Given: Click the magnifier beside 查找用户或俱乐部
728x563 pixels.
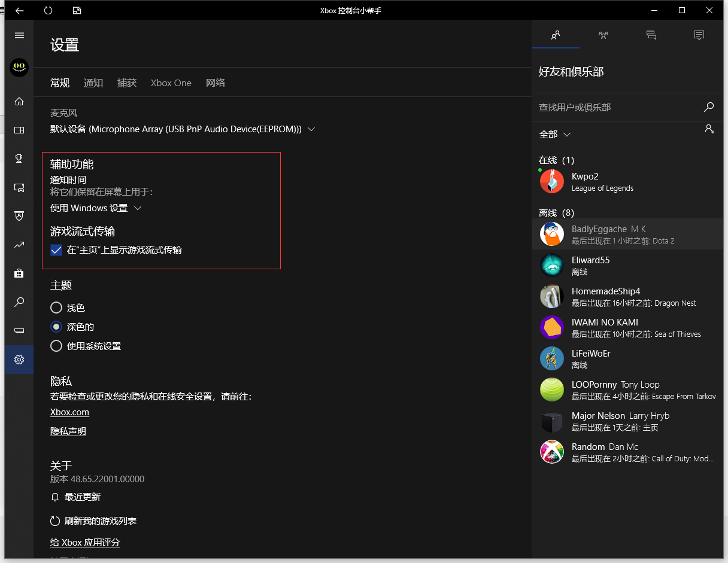Looking at the screenshot, I should pos(709,107).
